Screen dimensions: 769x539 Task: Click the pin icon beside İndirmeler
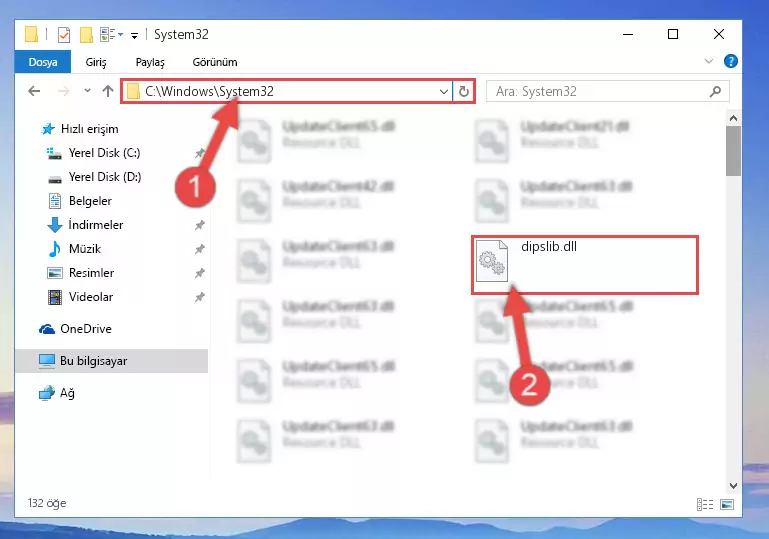click(200, 225)
